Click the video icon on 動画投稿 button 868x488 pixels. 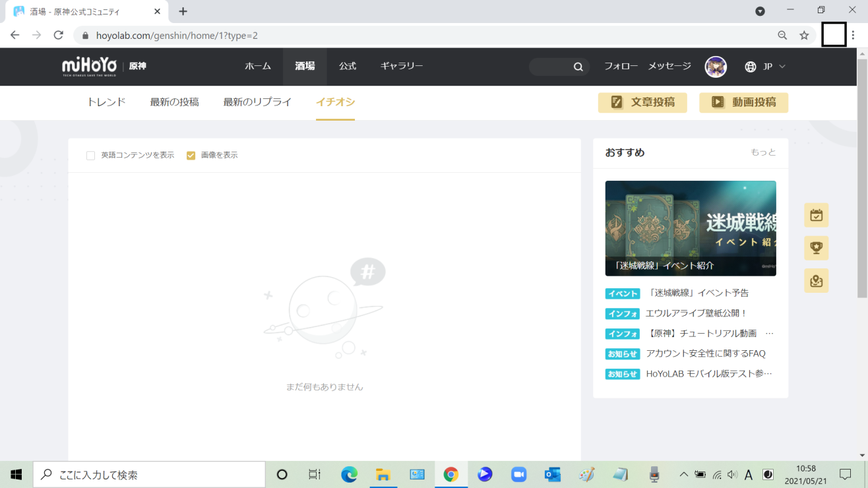click(x=720, y=102)
